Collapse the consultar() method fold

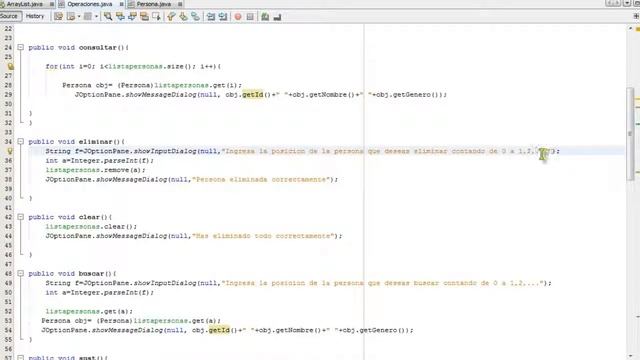(x=20, y=47)
